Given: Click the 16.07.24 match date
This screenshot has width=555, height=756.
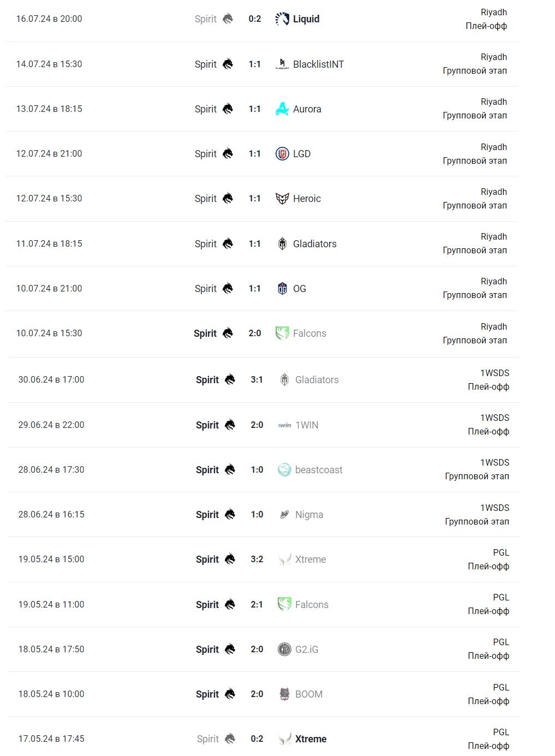Looking at the screenshot, I should pyautogui.click(x=49, y=19).
